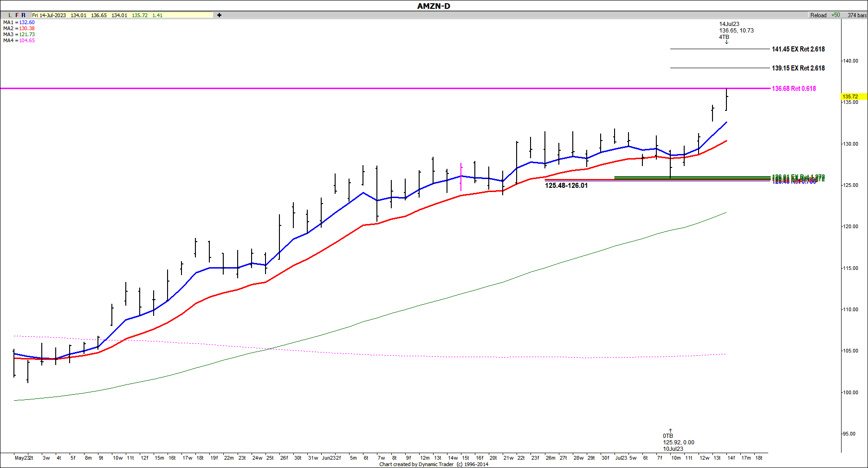Click the L button in chart toolbar
The width and height of the screenshot is (868, 468).
click(10, 15)
